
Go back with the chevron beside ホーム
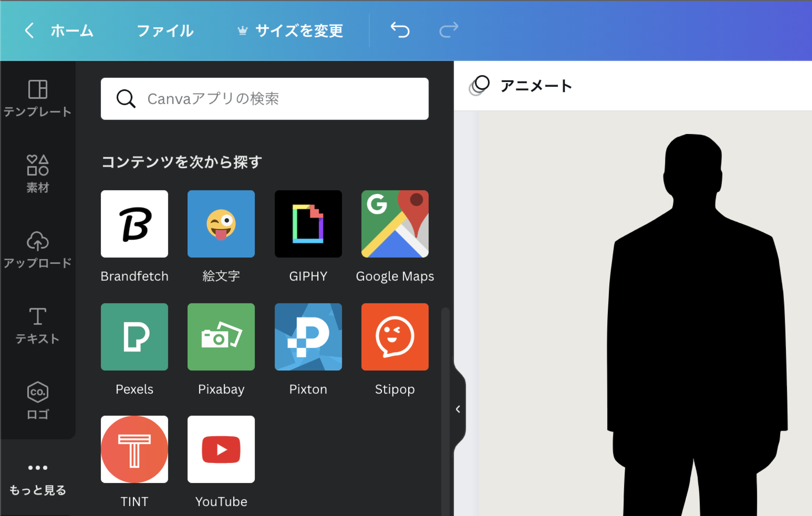click(x=29, y=30)
